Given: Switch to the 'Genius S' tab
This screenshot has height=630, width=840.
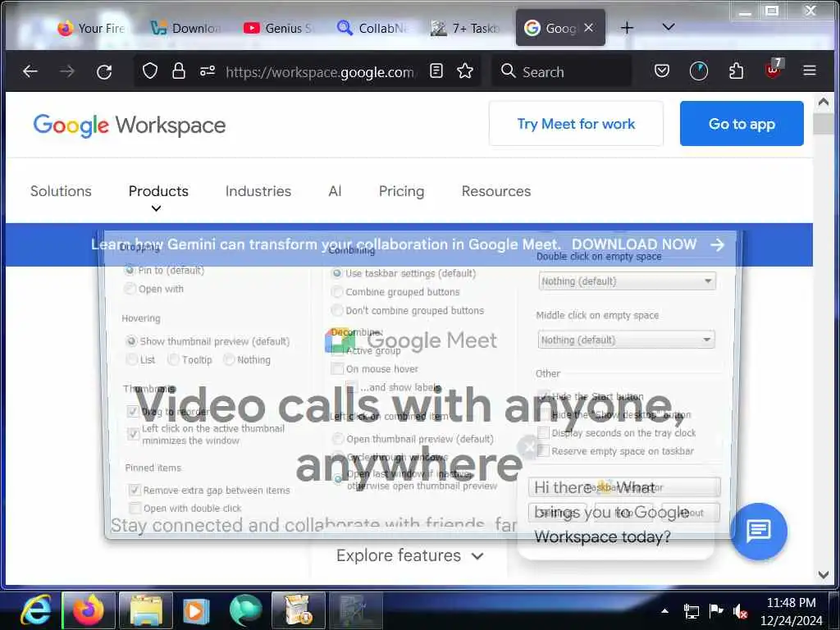Looking at the screenshot, I should 279,29.
